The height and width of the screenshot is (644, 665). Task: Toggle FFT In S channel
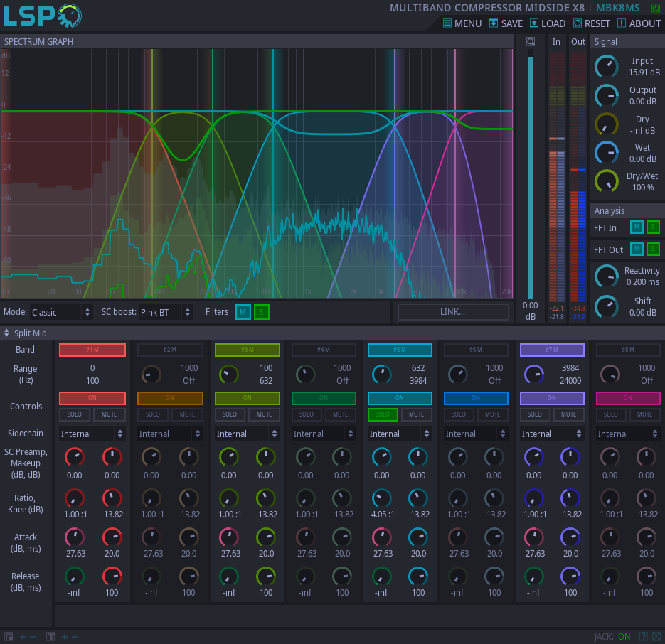(x=653, y=227)
